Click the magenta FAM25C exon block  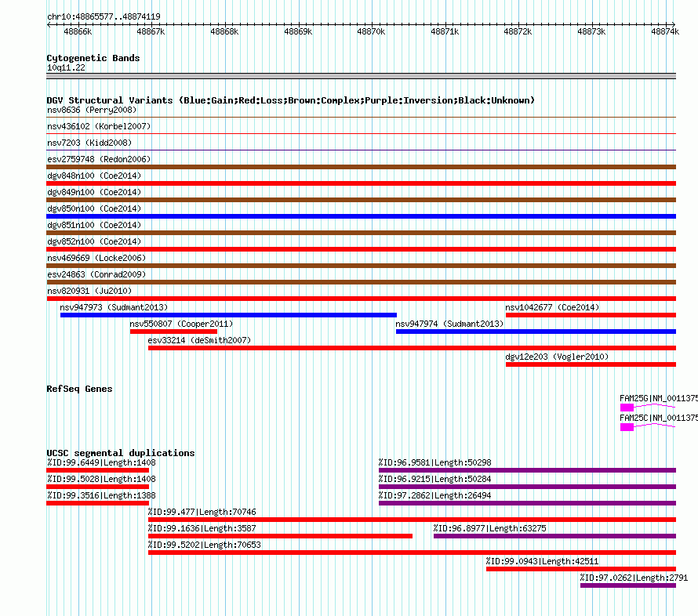tap(627, 427)
